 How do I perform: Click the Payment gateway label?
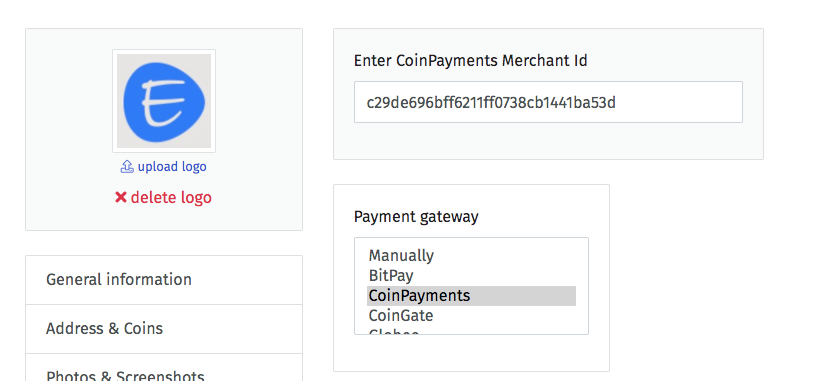click(416, 217)
